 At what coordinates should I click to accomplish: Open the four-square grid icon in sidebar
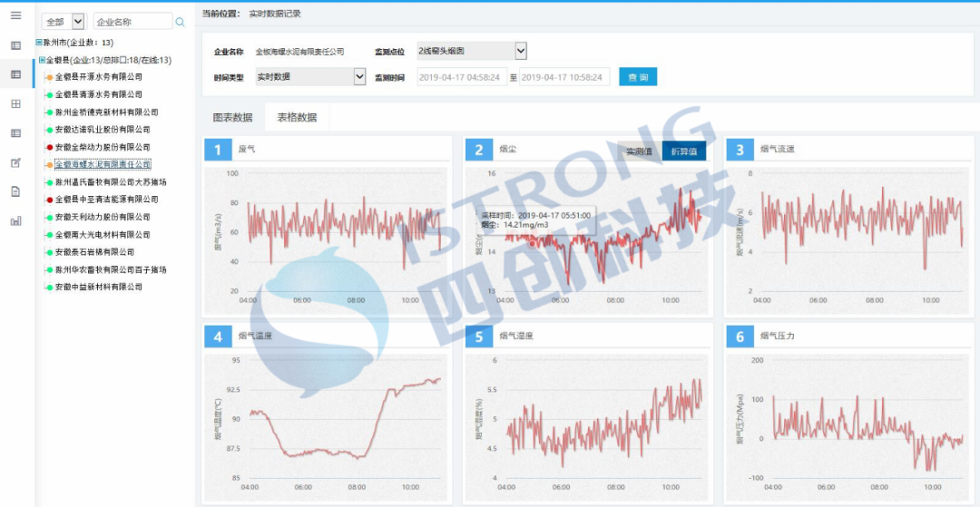click(x=16, y=103)
